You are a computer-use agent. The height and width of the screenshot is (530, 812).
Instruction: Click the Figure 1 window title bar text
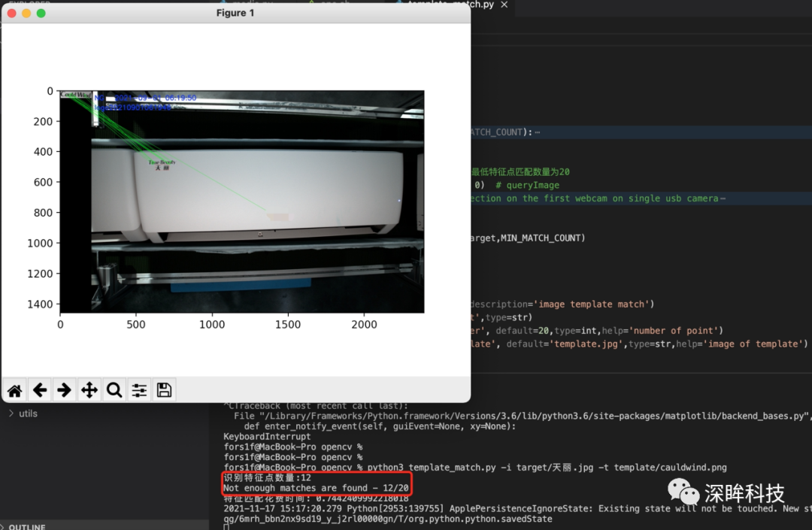pyautogui.click(x=235, y=13)
